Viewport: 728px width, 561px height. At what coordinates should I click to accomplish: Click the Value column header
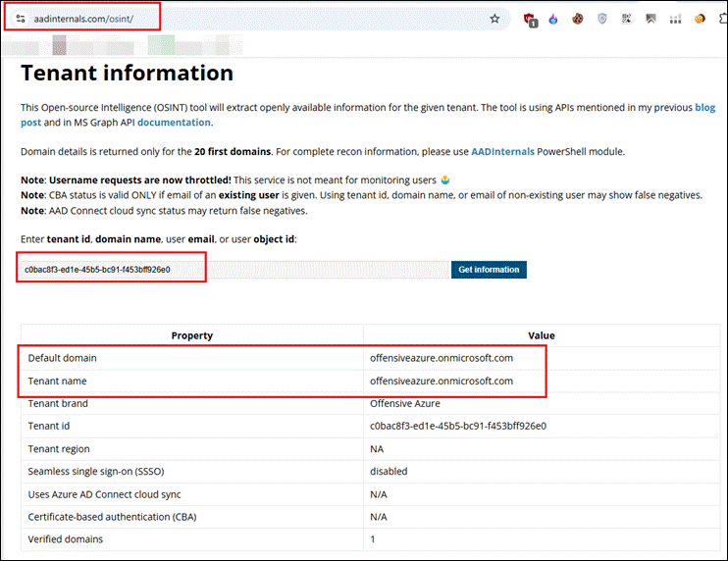pyautogui.click(x=542, y=335)
